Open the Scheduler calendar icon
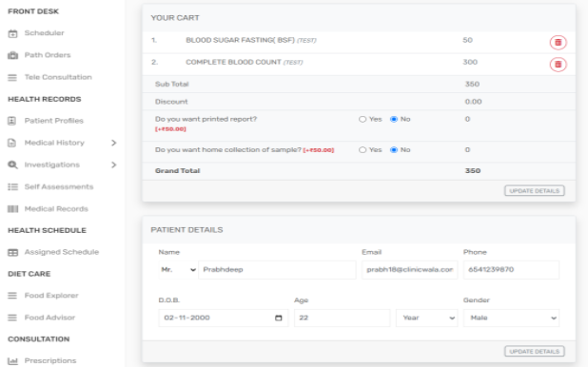Image resolution: width=588 pixels, height=367 pixels. tap(12, 33)
